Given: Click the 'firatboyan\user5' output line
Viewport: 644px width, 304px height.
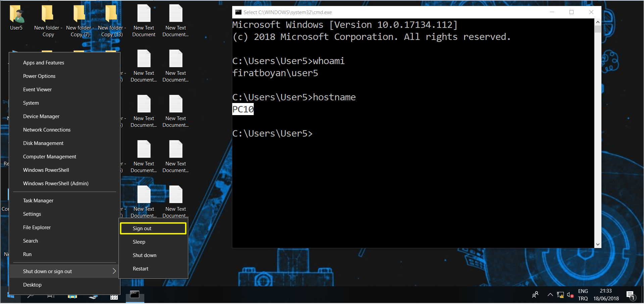Looking at the screenshot, I should [275, 73].
